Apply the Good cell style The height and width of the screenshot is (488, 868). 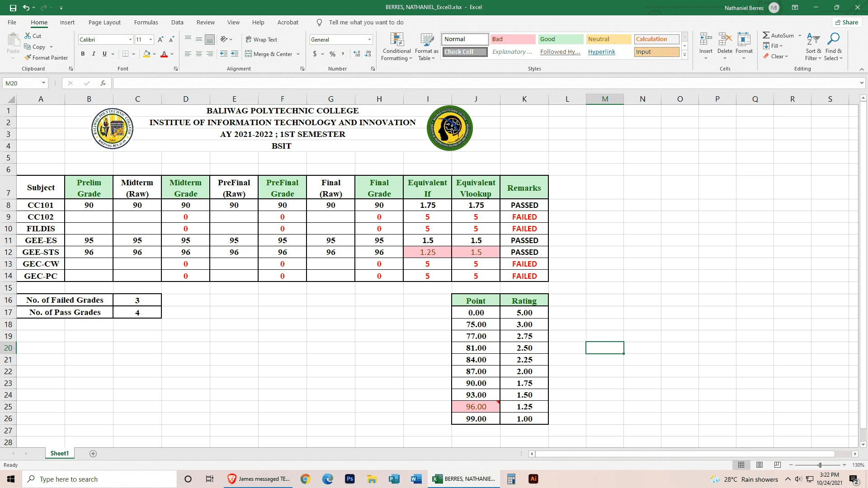coord(561,39)
